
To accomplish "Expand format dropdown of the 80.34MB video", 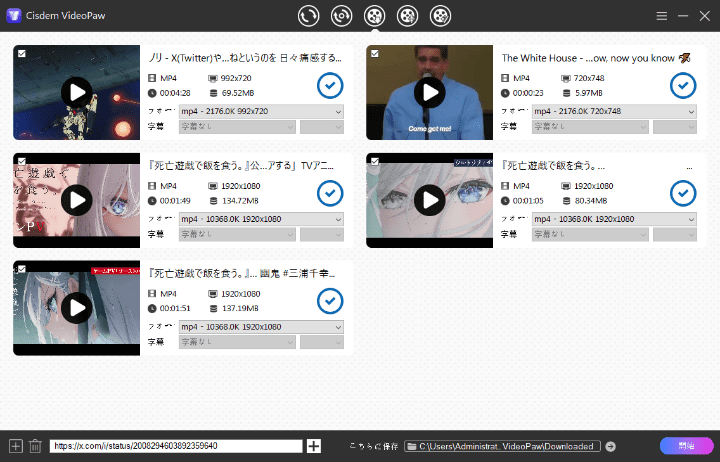I will point(613,218).
